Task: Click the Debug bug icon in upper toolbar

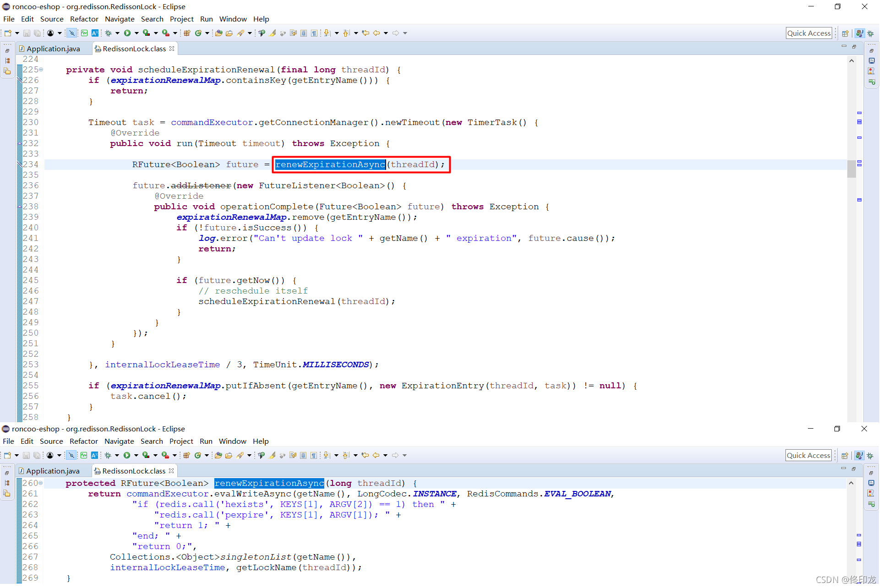Action: tap(109, 33)
